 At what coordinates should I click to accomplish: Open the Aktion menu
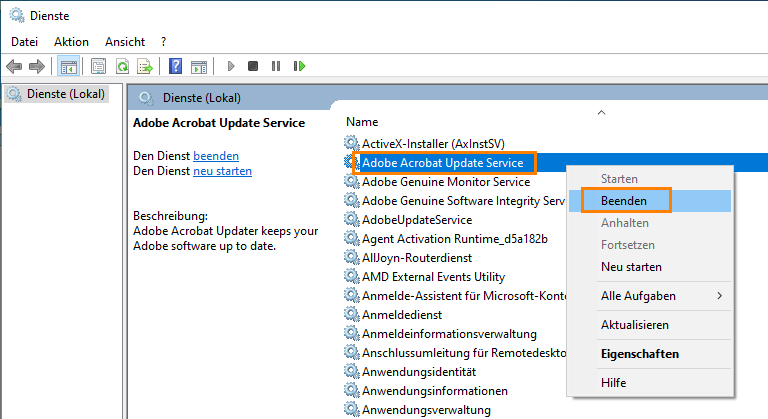click(x=72, y=42)
